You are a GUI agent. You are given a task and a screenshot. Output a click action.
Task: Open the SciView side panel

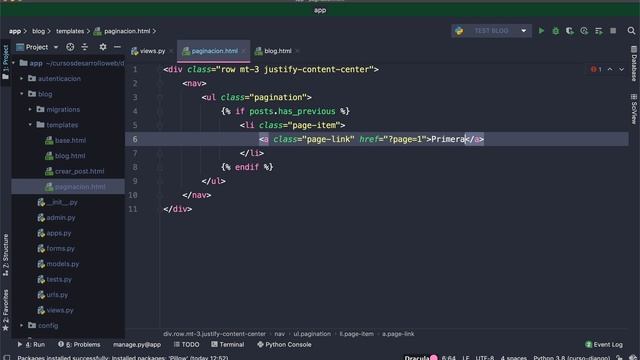[634, 109]
